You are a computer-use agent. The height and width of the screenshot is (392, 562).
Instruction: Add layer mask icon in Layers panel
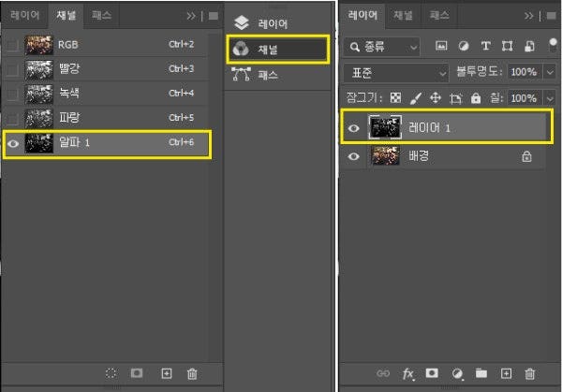click(432, 373)
